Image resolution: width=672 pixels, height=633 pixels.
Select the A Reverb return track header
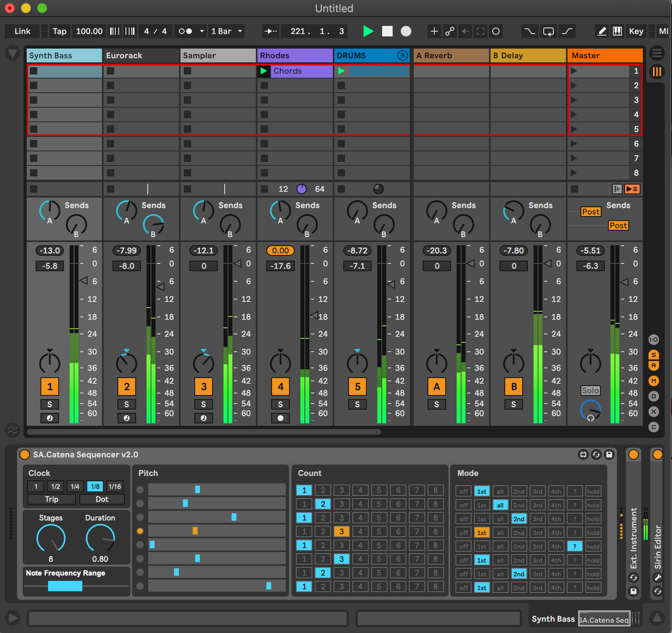[x=450, y=56]
